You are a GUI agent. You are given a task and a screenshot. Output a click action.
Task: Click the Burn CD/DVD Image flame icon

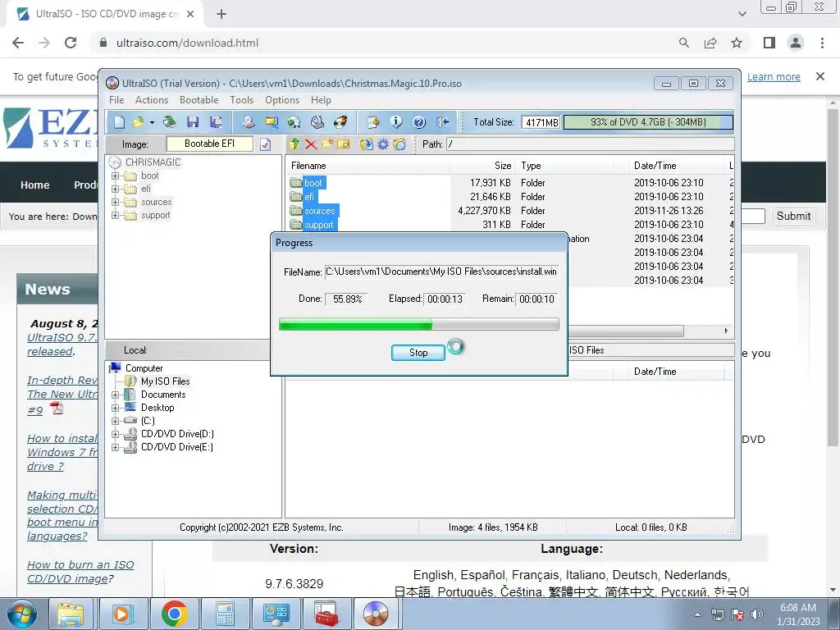coord(340,122)
